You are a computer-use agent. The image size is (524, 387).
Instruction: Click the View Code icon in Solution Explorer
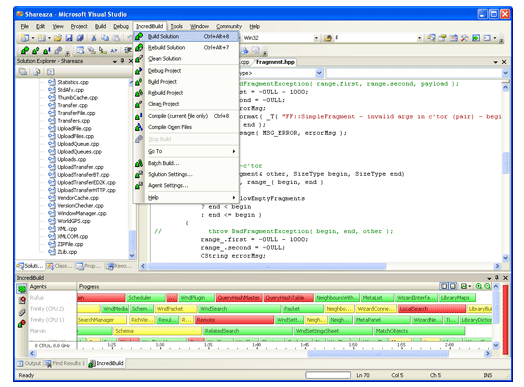pos(50,72)
